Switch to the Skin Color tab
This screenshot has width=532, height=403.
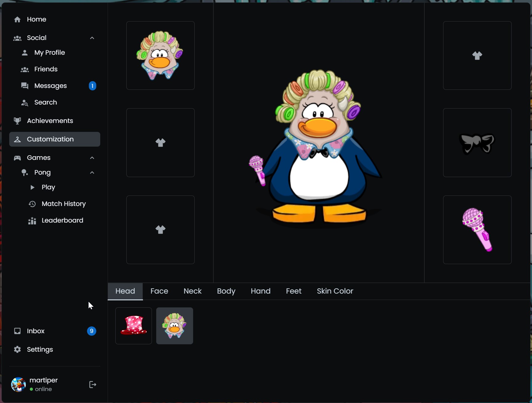[x=335, y=291]
